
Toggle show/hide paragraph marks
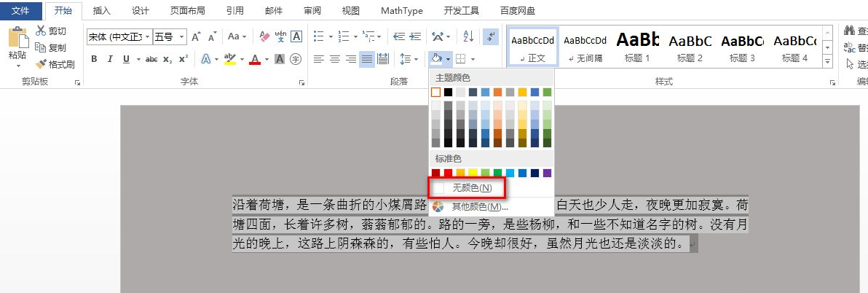tap(491, 36)
